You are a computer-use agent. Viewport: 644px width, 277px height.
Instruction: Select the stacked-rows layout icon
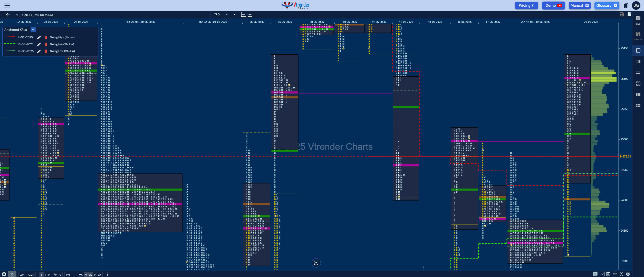click(x=638, y=73)
